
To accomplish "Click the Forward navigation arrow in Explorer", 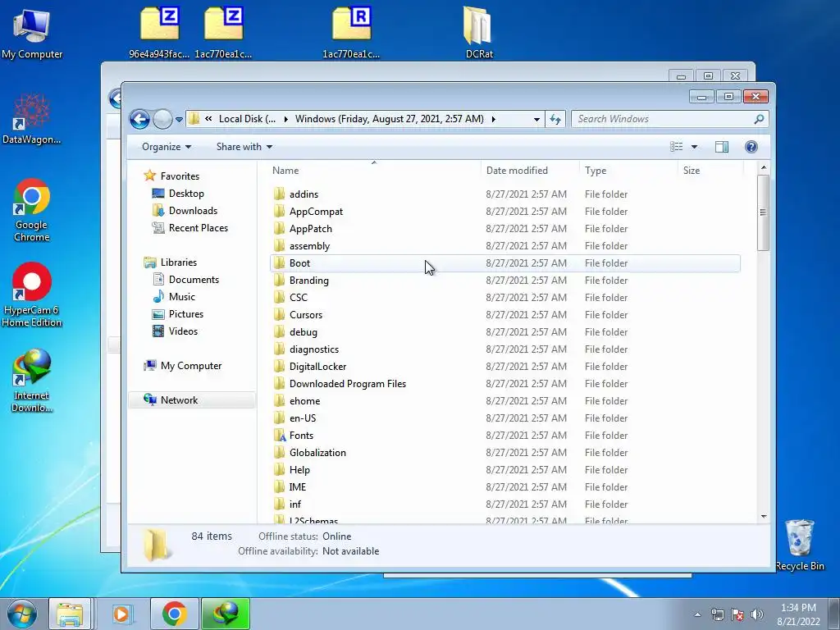I will point(163,119).
